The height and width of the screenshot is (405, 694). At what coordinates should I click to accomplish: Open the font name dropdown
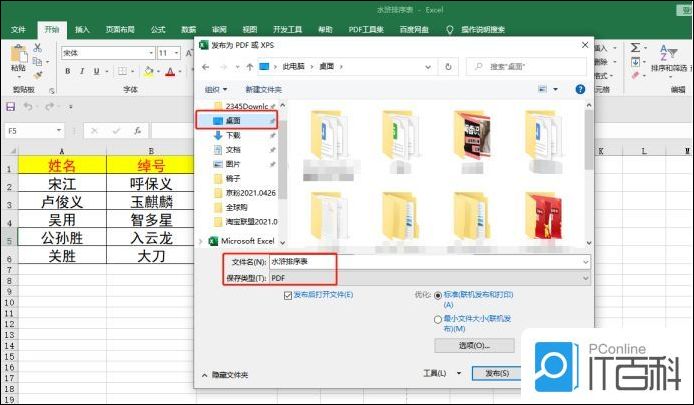pyautogui.click(x=151, y=53)
